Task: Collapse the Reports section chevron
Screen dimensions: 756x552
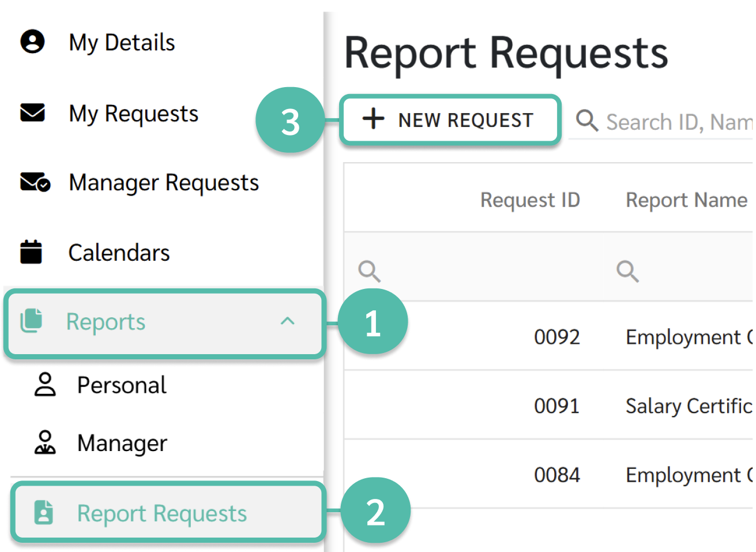Action: click(287, 321)
